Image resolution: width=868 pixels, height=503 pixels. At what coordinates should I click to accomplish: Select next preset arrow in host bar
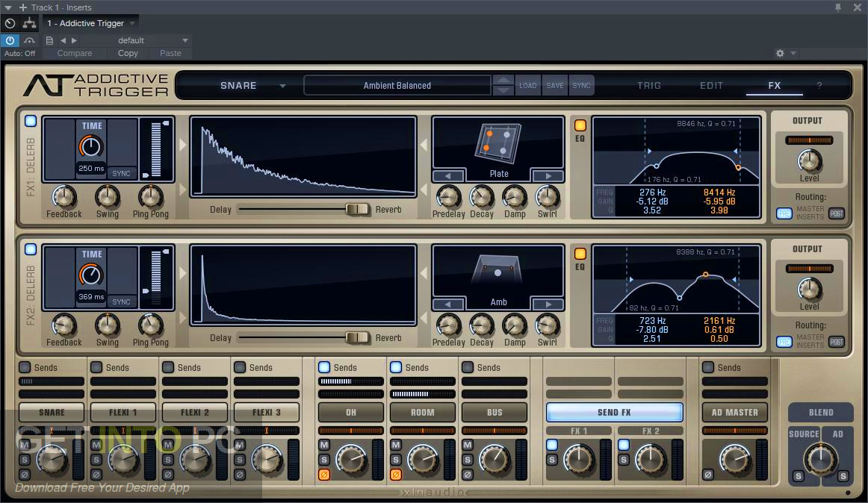coord(74,40)
